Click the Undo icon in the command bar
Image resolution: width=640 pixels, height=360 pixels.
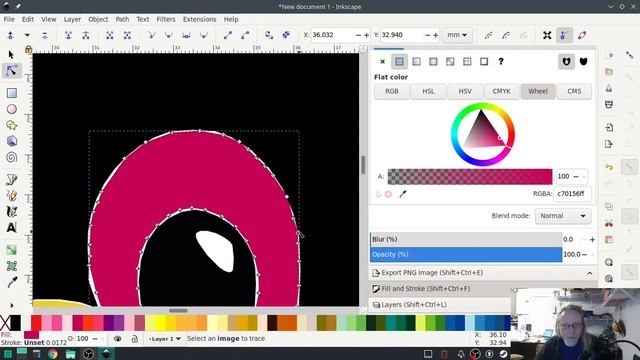609,167
